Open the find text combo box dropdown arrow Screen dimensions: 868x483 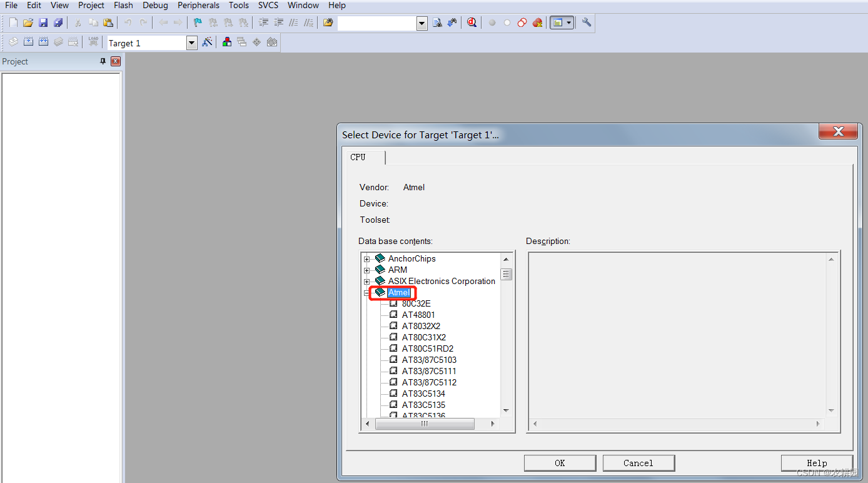click(x=421, y=23)
